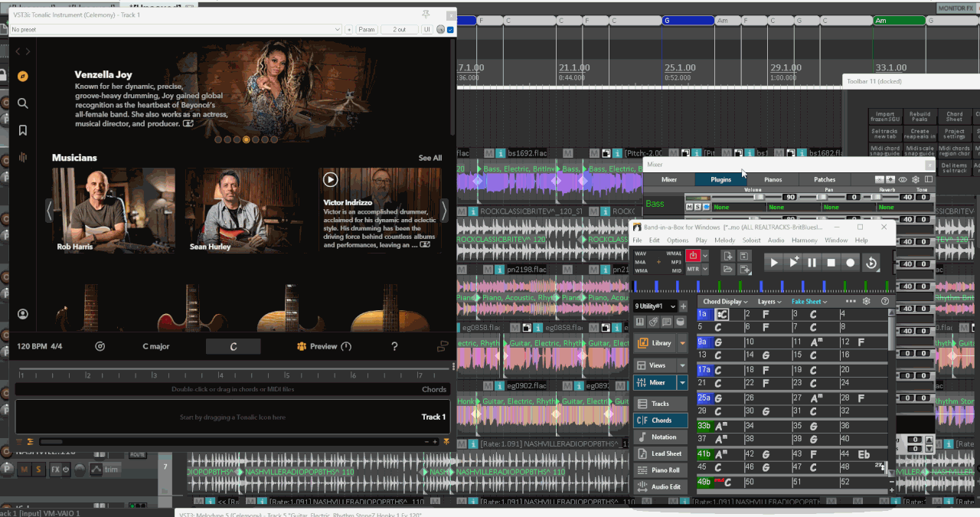Switch to the Plugins tab in Mixer
Screen dimensions: 980x517
coord(720,180)
